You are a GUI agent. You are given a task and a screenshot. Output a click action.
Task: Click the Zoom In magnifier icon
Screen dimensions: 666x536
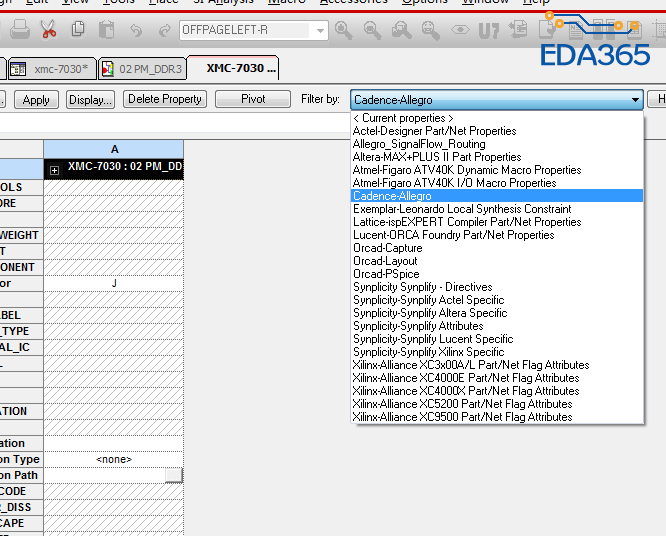tap(343, 30)
